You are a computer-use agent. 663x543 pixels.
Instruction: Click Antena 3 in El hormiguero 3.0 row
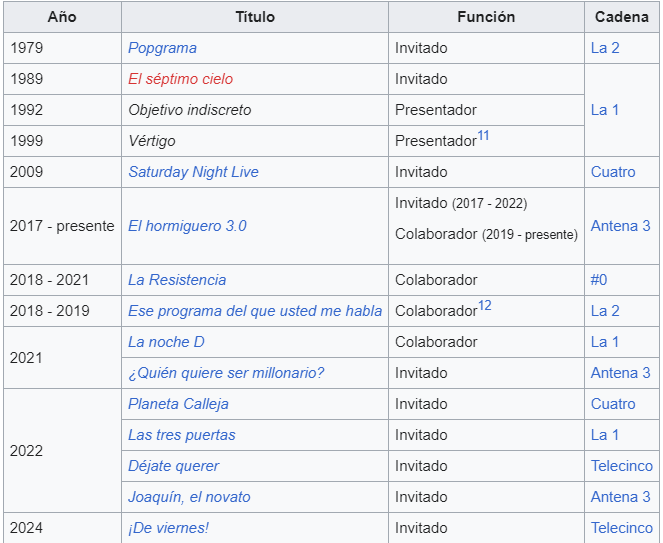[620, 226]
